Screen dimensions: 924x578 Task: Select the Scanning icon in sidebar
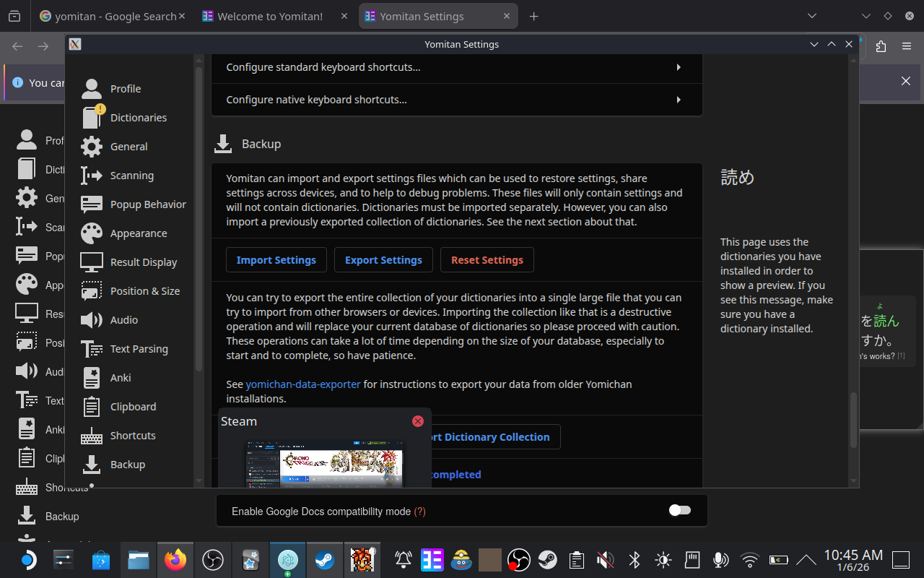92,176
